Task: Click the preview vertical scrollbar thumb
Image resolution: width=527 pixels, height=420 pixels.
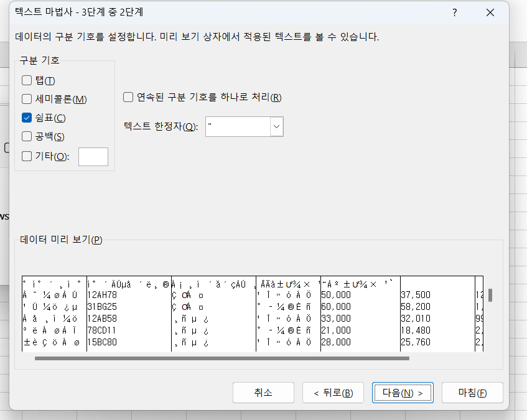Action: [490, 295]
